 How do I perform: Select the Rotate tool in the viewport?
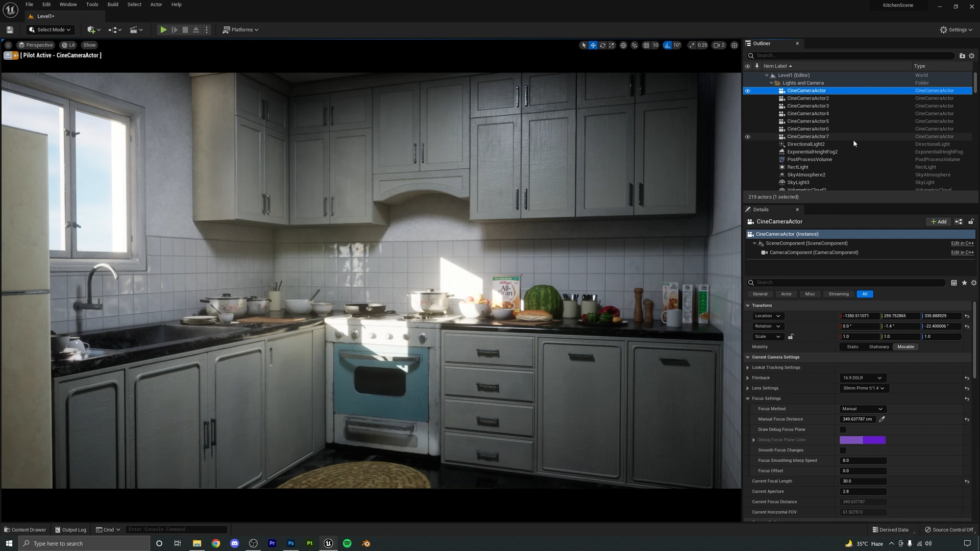click(603, 45)
